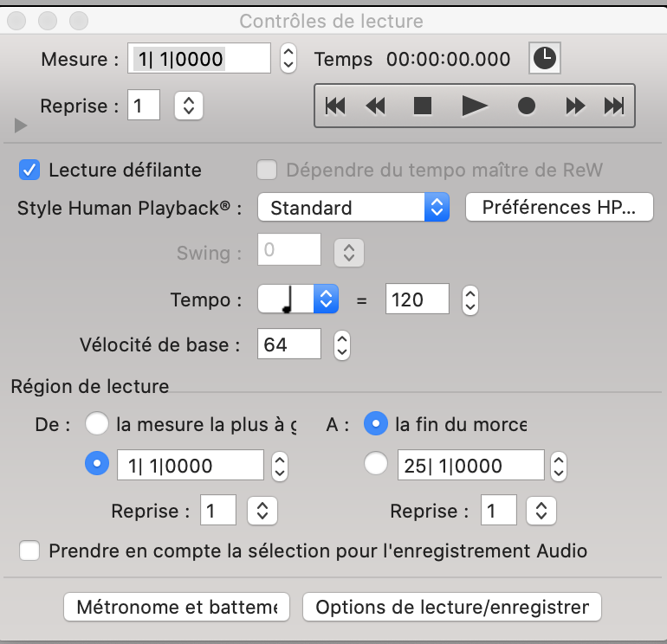
Task: Open Métronome et battement settings
Action: click(x=177, y=607)
